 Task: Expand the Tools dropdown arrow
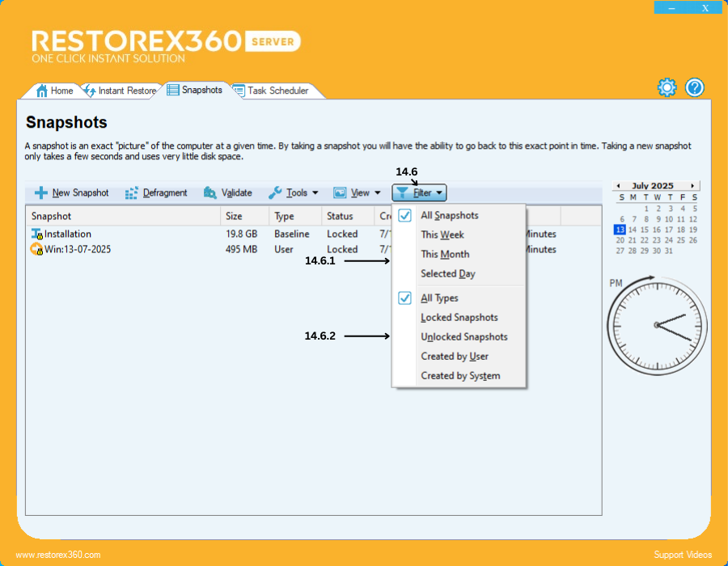pyautogui.click(x=315, y=192)
